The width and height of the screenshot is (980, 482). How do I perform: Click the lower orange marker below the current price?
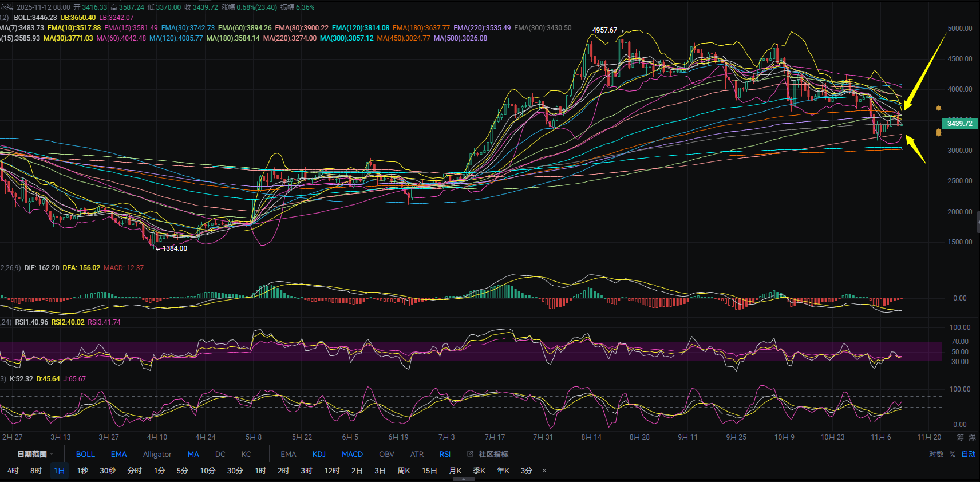tap(939, 133)
